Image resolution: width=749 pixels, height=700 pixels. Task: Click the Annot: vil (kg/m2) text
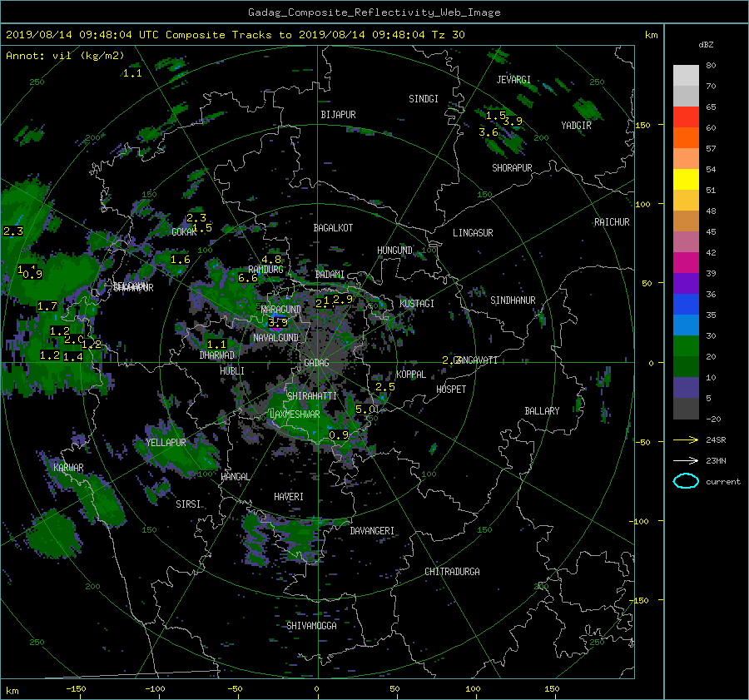pos(65,56)
